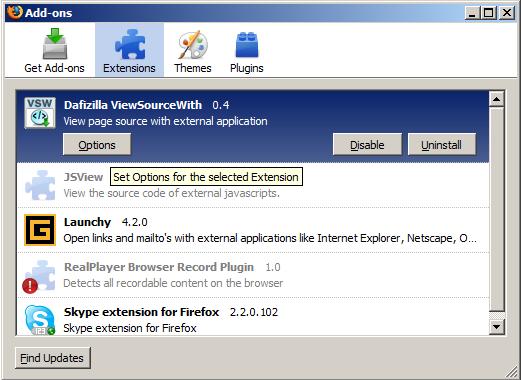Select the Extensions puzzle piece icon
This screenshot has width=521, height=380.
click(130, 45)
